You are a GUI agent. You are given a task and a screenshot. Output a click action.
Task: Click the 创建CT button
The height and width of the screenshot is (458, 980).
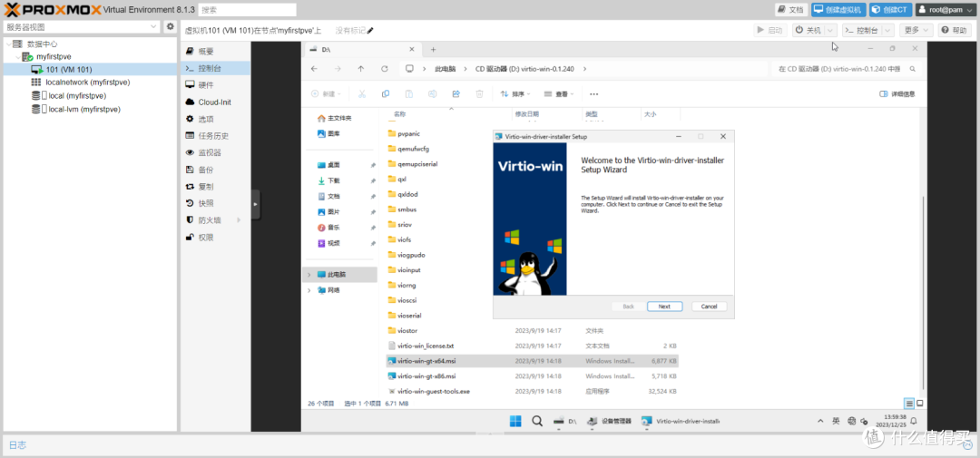click(x=891, y=9)
